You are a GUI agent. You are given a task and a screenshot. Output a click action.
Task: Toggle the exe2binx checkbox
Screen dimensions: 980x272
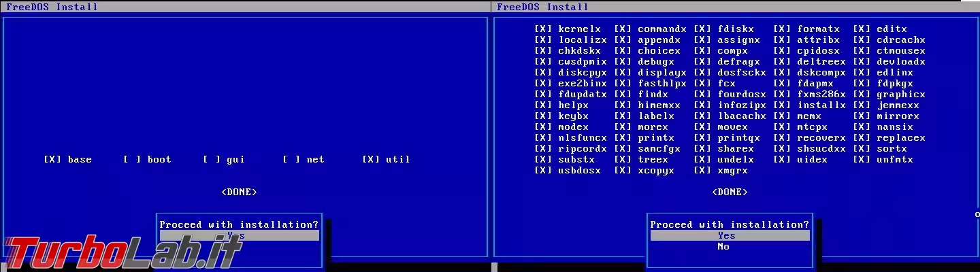point(543,84)
